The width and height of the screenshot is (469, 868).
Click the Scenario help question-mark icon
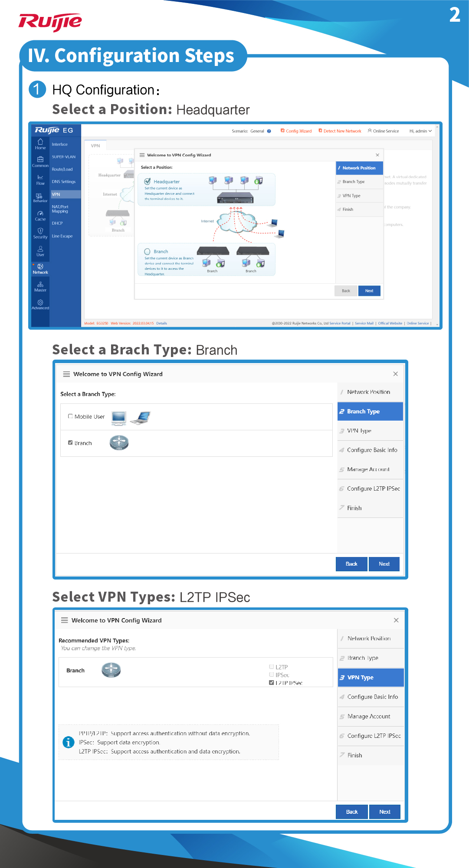coord(269,131)
